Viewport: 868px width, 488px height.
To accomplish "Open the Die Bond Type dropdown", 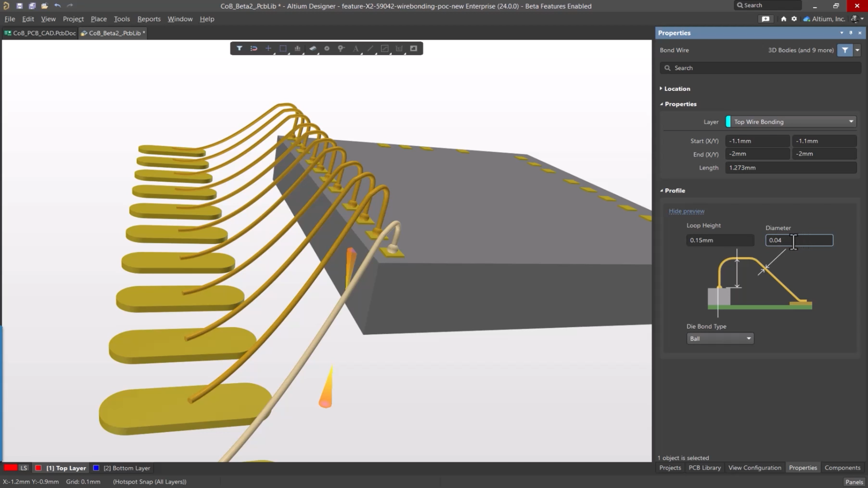I will pyautogui.click(x=720, y=338).
